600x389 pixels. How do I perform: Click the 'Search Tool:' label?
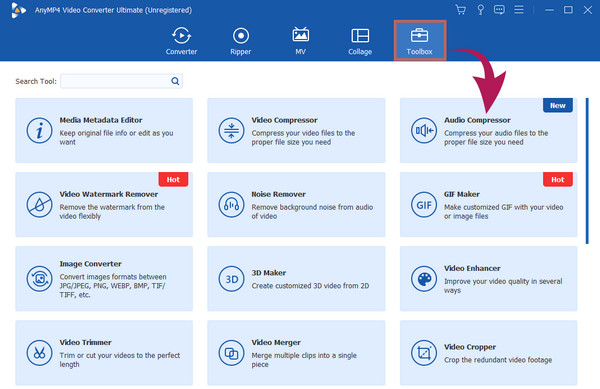pos(36,81)
